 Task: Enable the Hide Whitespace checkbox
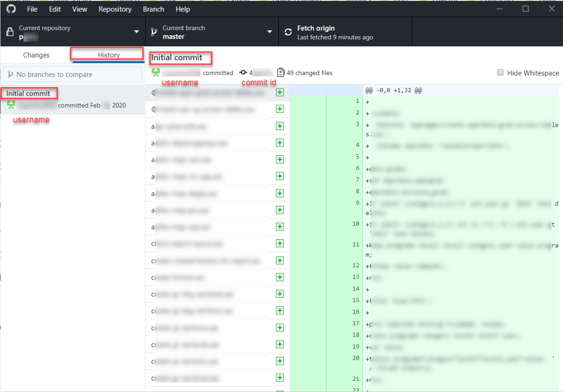[x=500, y=72]
